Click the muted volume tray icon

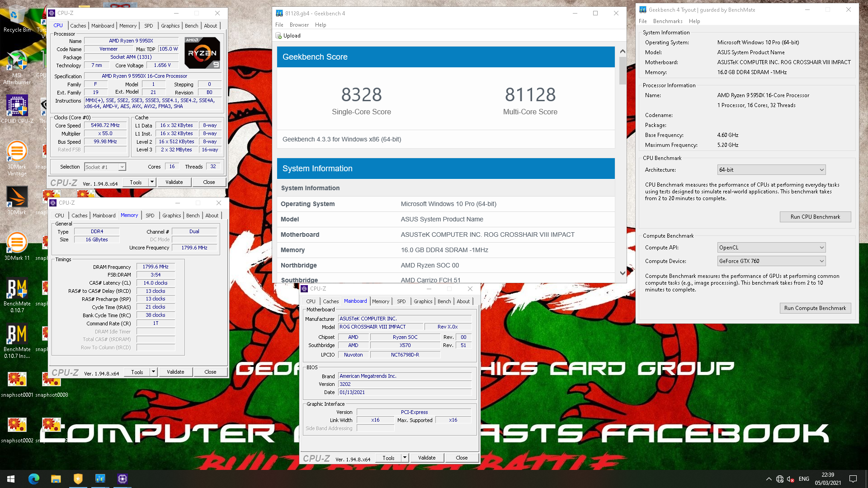pos(791,479)
